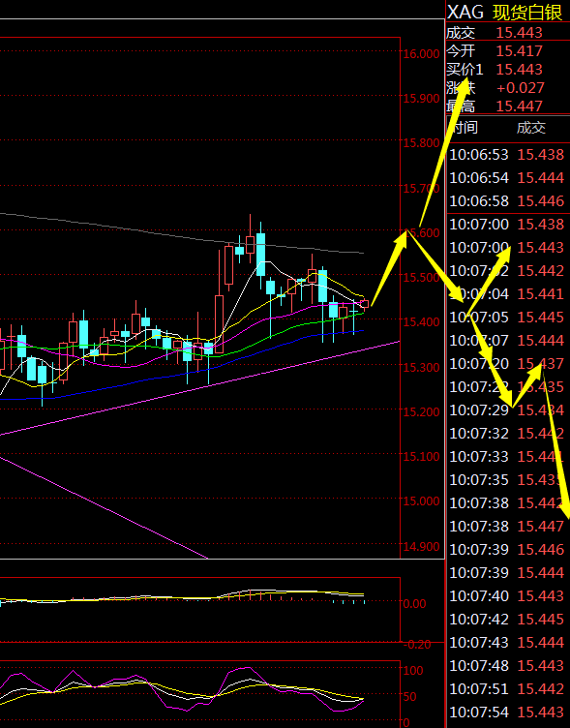Viewport: 570px width, 728px height.
Task: Click the 16.000 price axis label
Action: [421, 54]
